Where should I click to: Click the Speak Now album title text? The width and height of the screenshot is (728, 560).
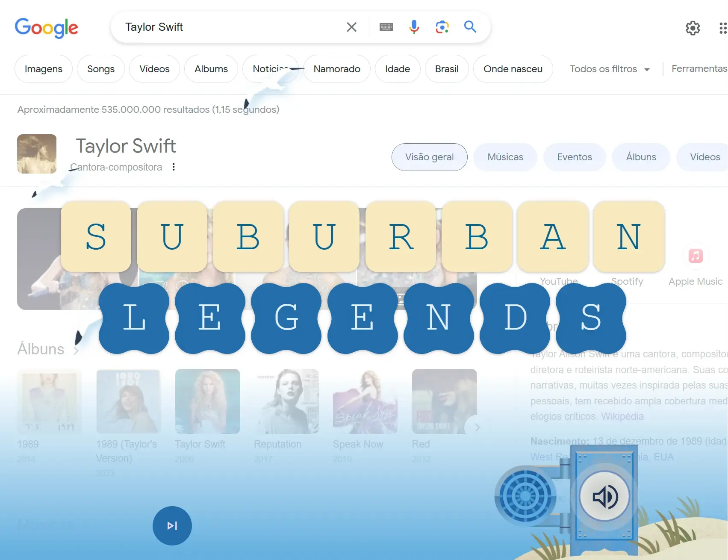[x=358, y=444]
